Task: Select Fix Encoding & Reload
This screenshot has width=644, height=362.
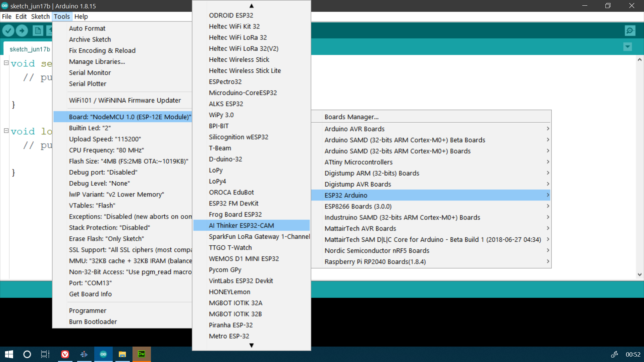Action: pos(123,51)
